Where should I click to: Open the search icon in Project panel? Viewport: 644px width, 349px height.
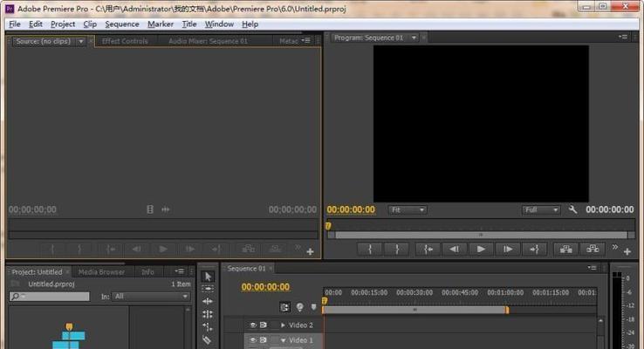click(x=16, y=296)
